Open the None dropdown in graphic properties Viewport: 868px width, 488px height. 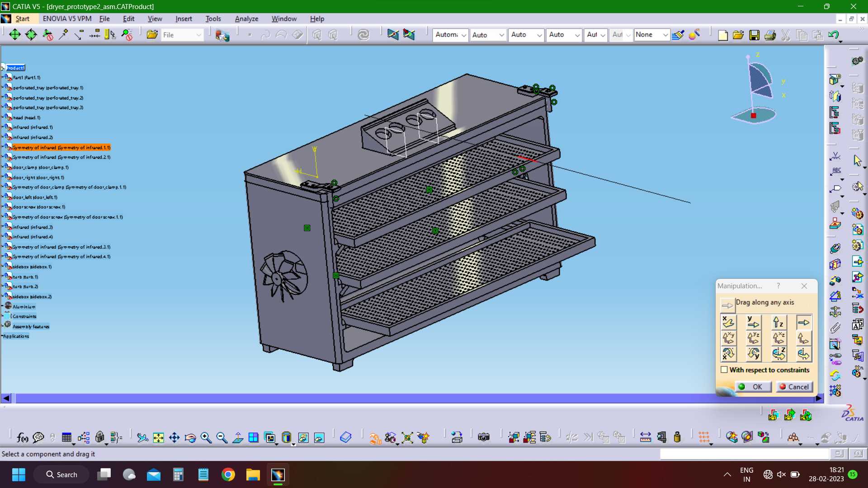pyautogui.click(x=651, y=35)
